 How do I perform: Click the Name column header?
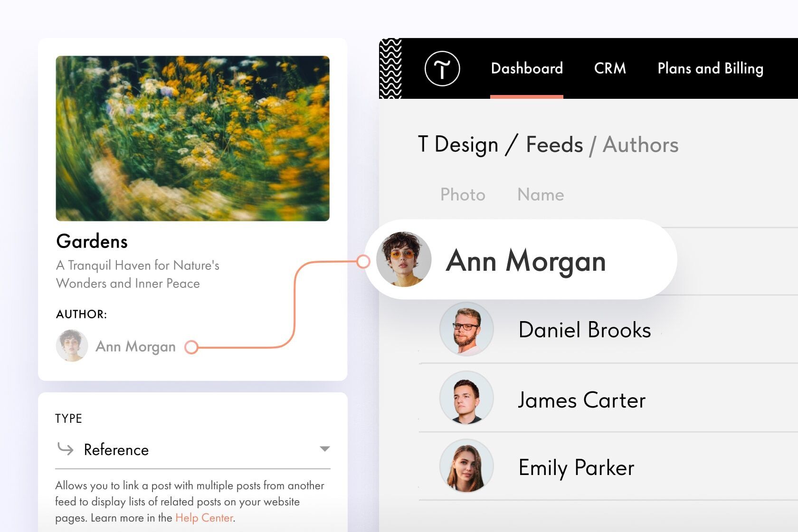coord(541,194)
